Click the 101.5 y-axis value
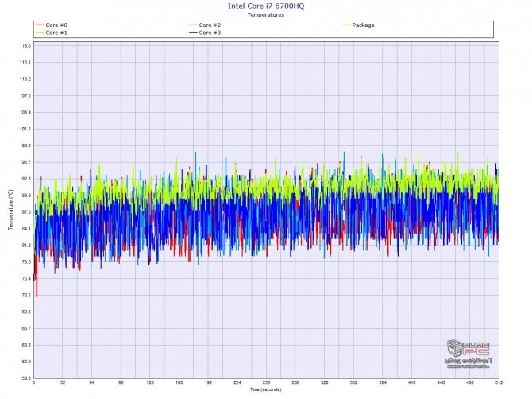532x399 pixels. pos(25,129)
